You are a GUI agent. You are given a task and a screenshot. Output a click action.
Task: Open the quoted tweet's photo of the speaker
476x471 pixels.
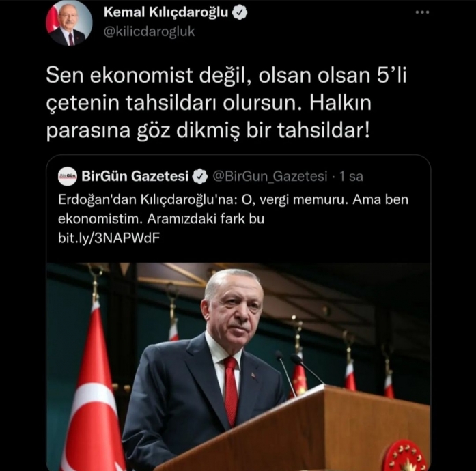click(x=238, y=367)
